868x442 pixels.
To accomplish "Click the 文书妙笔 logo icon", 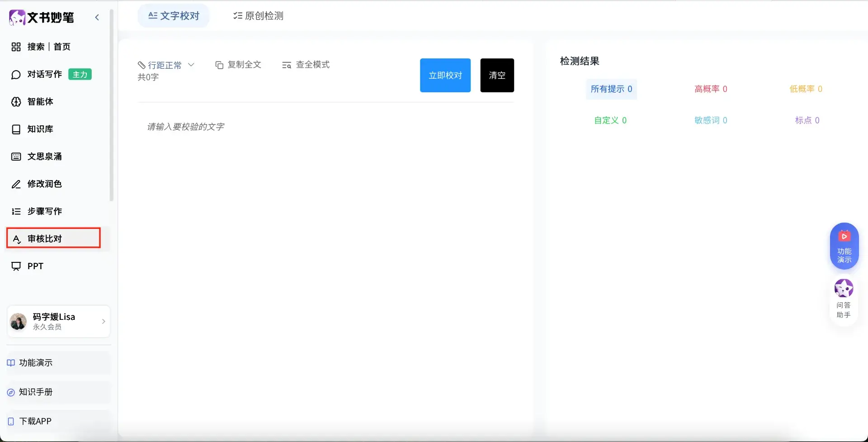I will [x=17, y=18].
